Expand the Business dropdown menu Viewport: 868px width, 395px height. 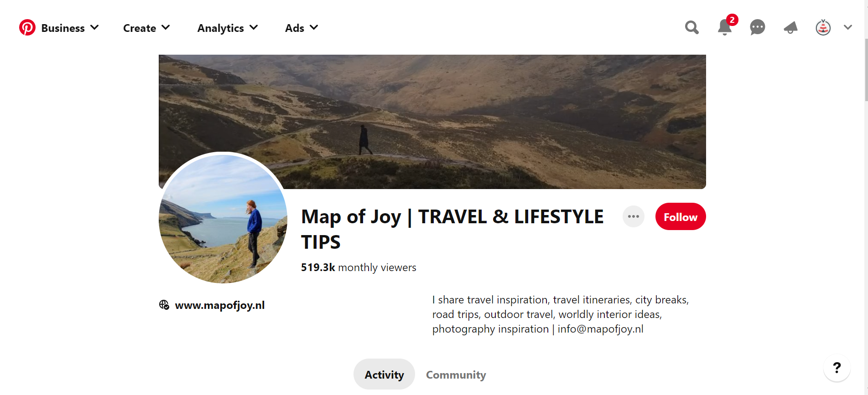click(70, 28)
